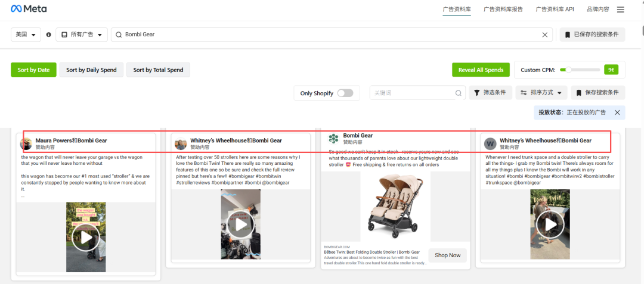Image resolution: width=644 pixels, height=284 pixels.
Task: Open the Bombi Gear advertiser name link
Action: [x=358, y=136]
